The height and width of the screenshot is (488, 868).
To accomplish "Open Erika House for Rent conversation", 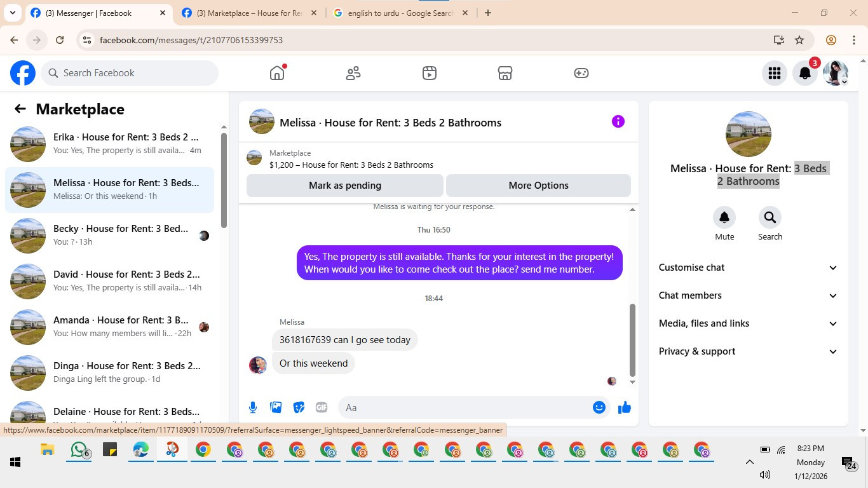I will [x=109, y=144].
